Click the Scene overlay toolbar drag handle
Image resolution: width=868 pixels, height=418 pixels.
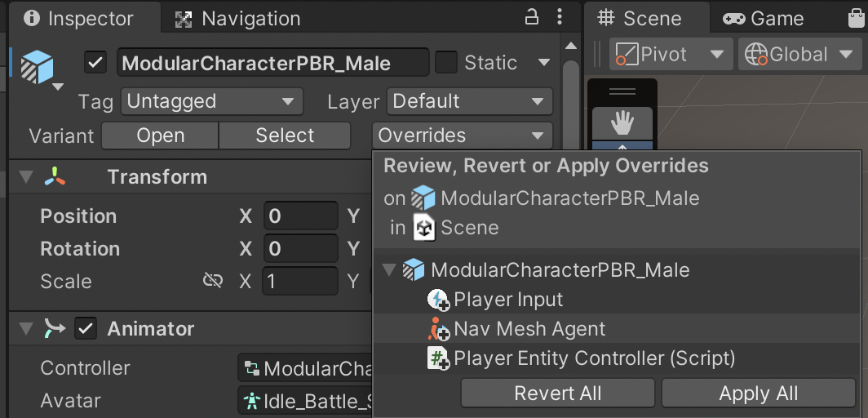pyautogui.click(x=622, y=92)
